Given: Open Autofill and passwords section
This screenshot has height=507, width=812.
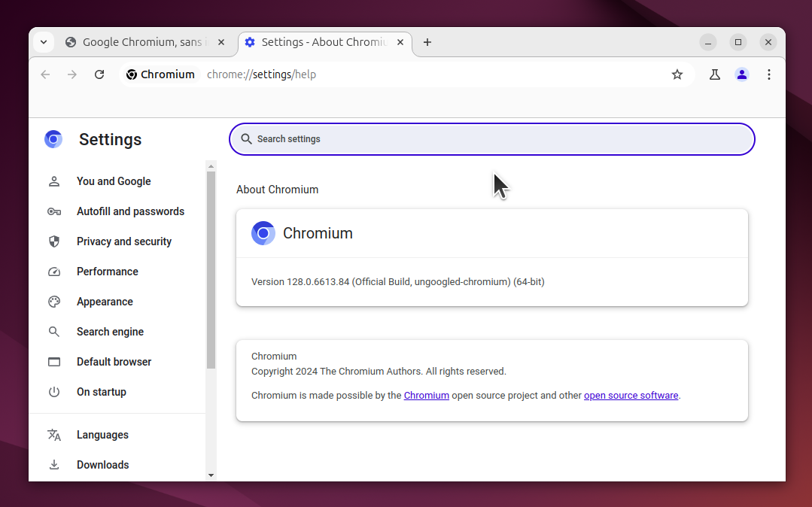Looking at the screenshot, I should pyautogui.click(x=130, y=211).
